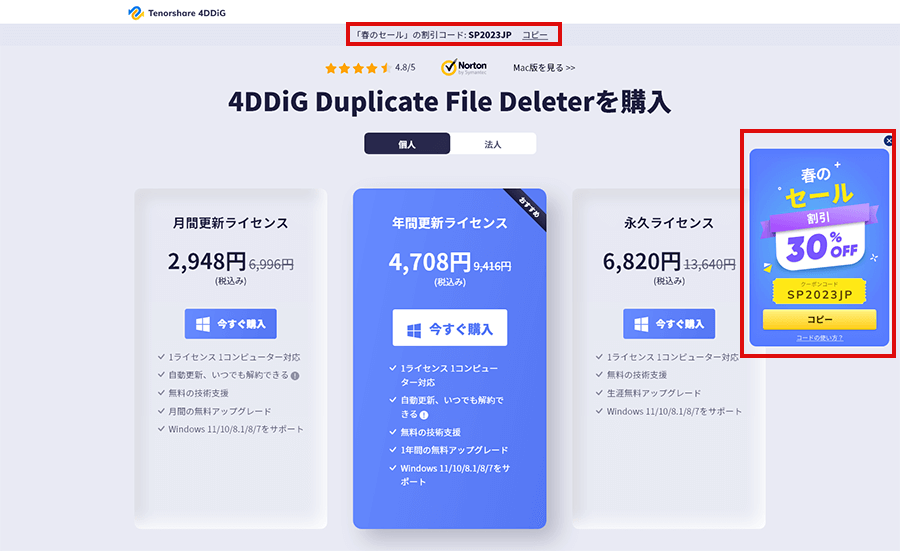Click the 4,708円 annual price
This screenshot has height=551, width=900.
point(429,262)
